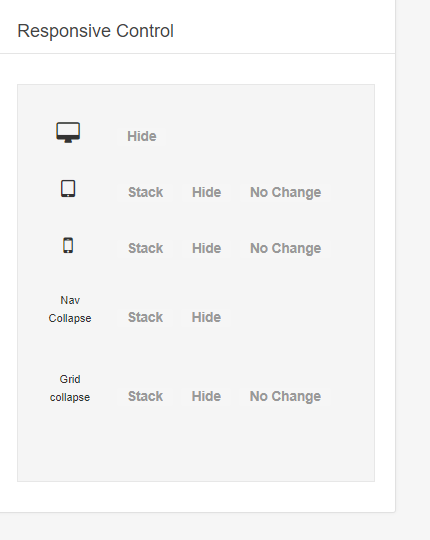Screen dimensions: 430x540
Task: Click the mobile phone icon
Action: click(68, 245)
